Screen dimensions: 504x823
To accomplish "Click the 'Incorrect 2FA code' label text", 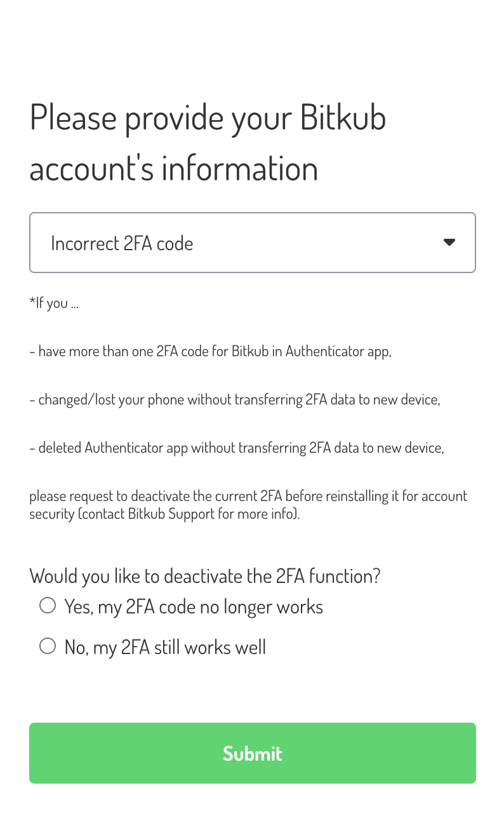I will pyautogui.click(x=122, y=242).
